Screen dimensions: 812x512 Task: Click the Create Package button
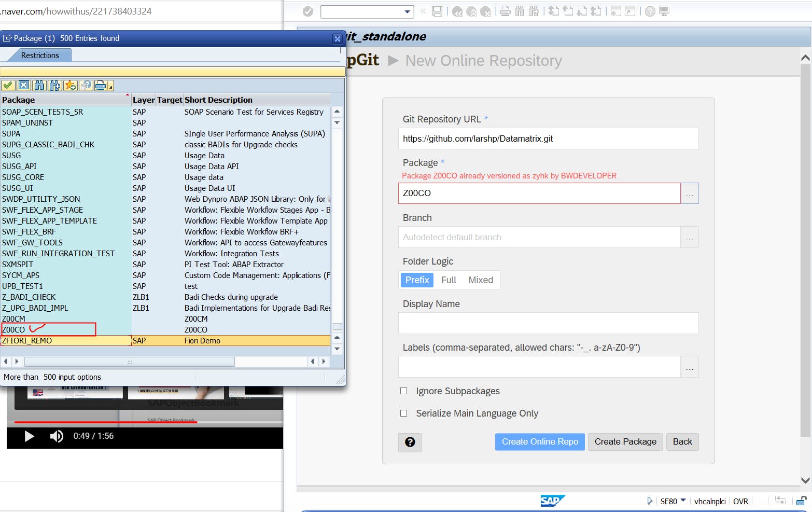pos(625,442)
